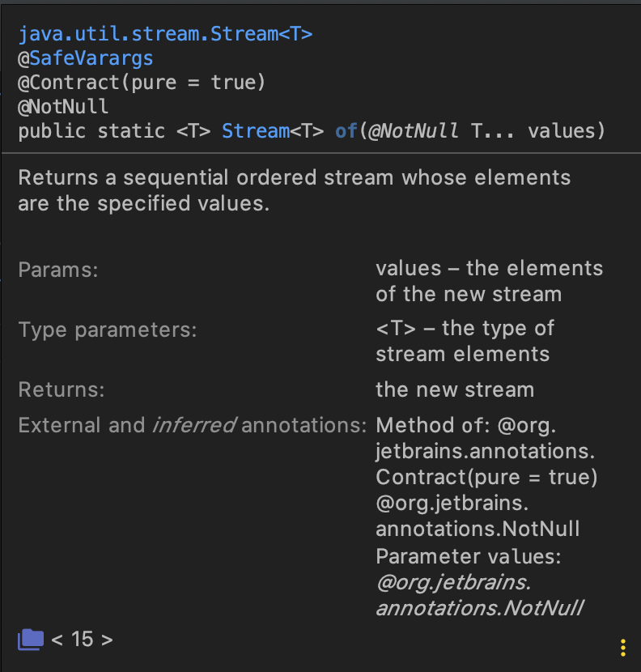Image resolution: width=641 pixels, height=672 pixels.
Task: Open the yellow three-dot options menu
Action: click(x=622, y=647)
